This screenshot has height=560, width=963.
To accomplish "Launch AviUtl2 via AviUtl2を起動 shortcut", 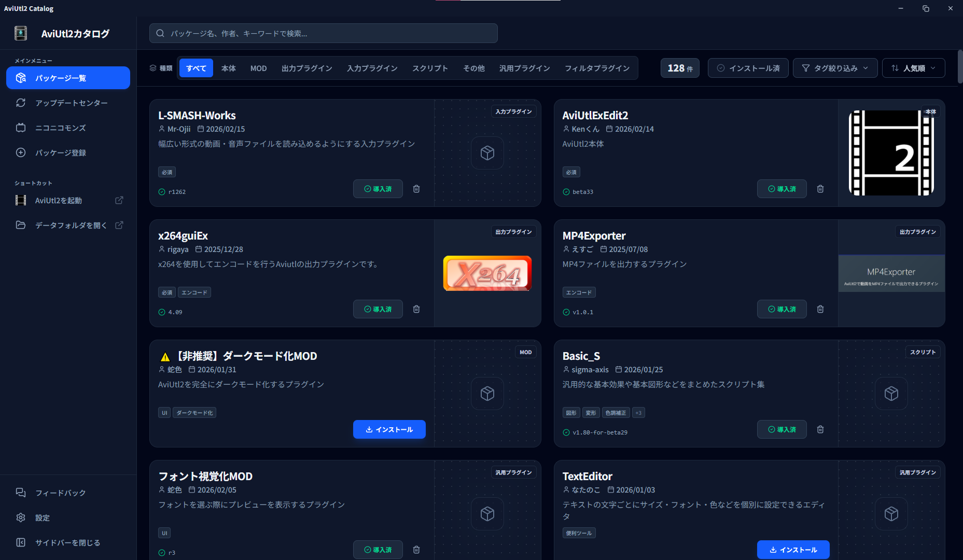I will tap(58, 201).
